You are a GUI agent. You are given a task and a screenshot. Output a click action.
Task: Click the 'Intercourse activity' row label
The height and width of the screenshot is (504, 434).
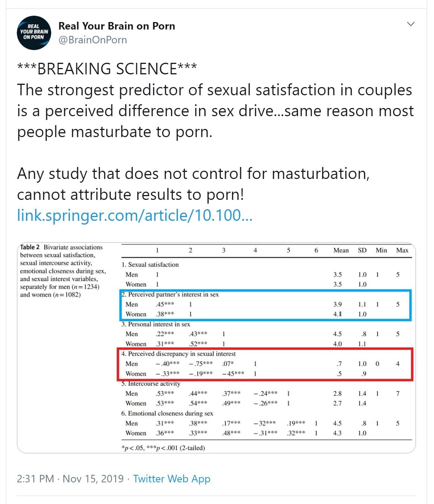[x=151, y=384]
